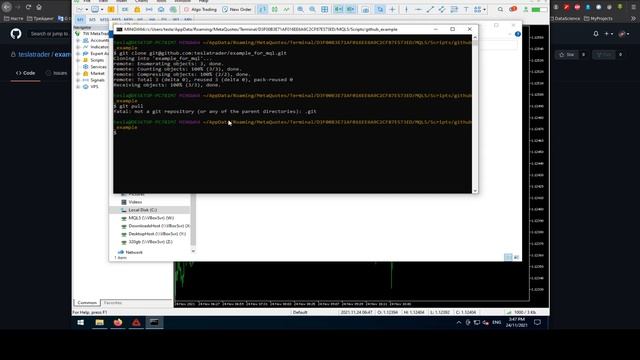This screenshot has height=360, width=640.
Task: Expand the Market node in Navigator
Action: tap(78, 73)
